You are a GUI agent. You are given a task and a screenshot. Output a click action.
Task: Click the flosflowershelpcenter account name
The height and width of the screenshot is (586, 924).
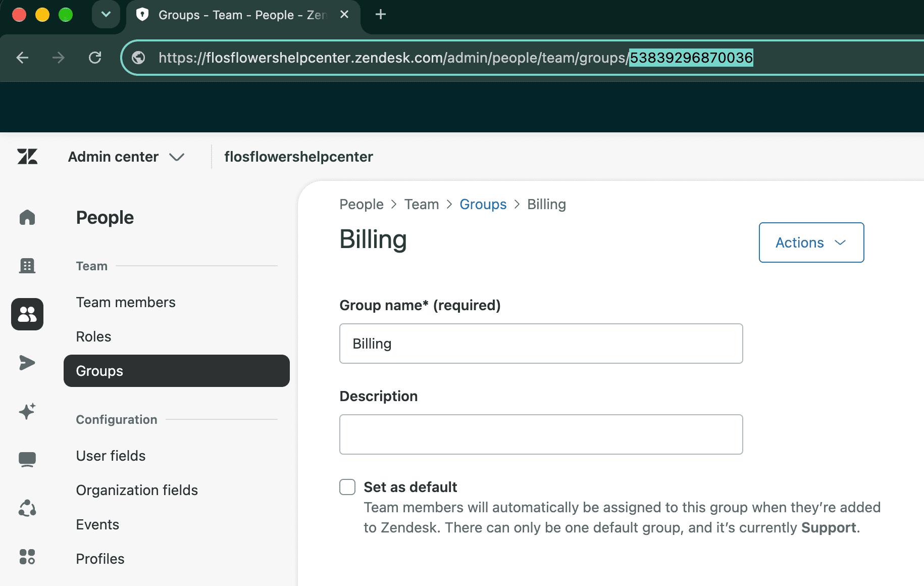[299, 157]
